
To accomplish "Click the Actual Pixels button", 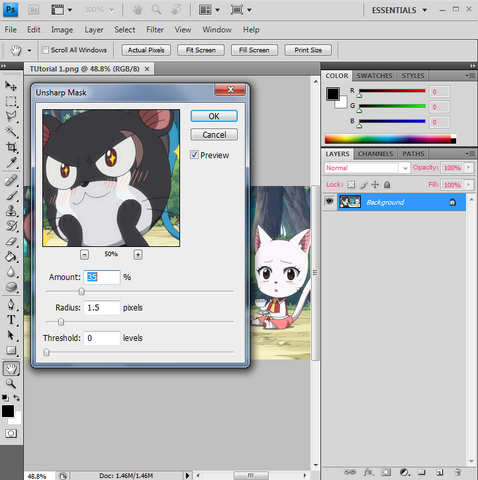I will (146, 50).
